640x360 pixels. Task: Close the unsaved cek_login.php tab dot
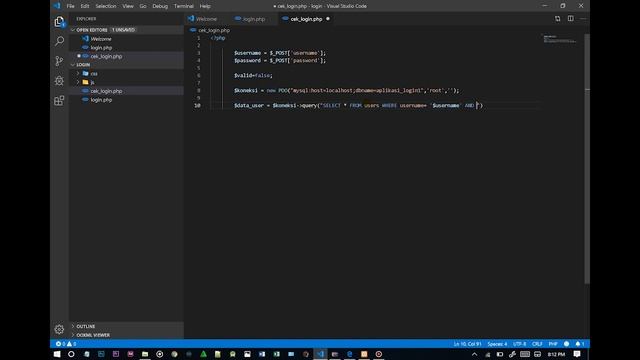tap(328, 19)
